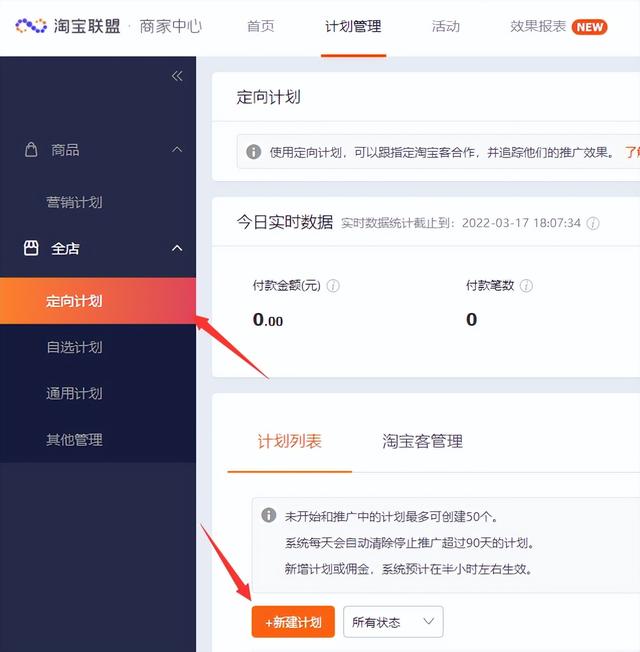Screen dimensions: 640x652
Task: Go to the 活动 navigation item
Action: 445,26
